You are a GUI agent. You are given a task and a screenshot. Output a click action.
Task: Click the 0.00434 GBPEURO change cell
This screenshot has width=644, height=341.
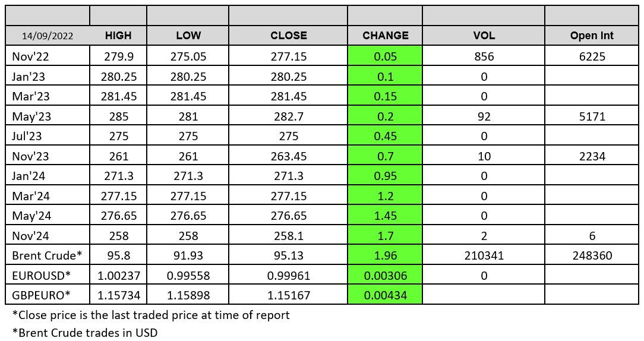point(385,295)
